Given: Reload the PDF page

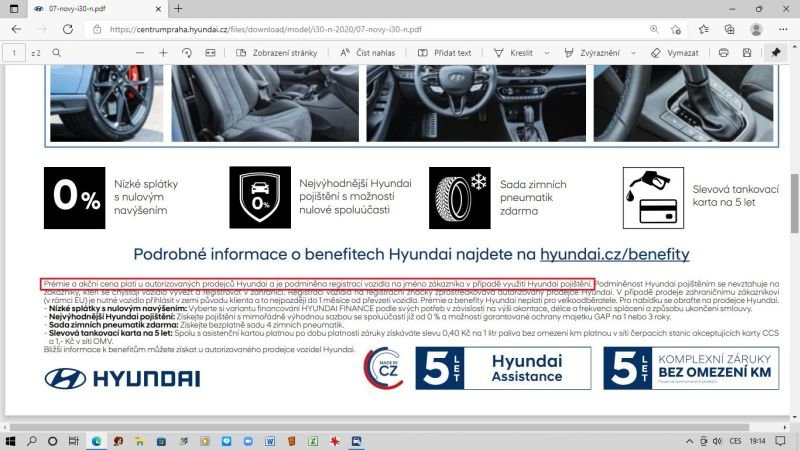Looking at the screenshot, I should pos(67,29).
